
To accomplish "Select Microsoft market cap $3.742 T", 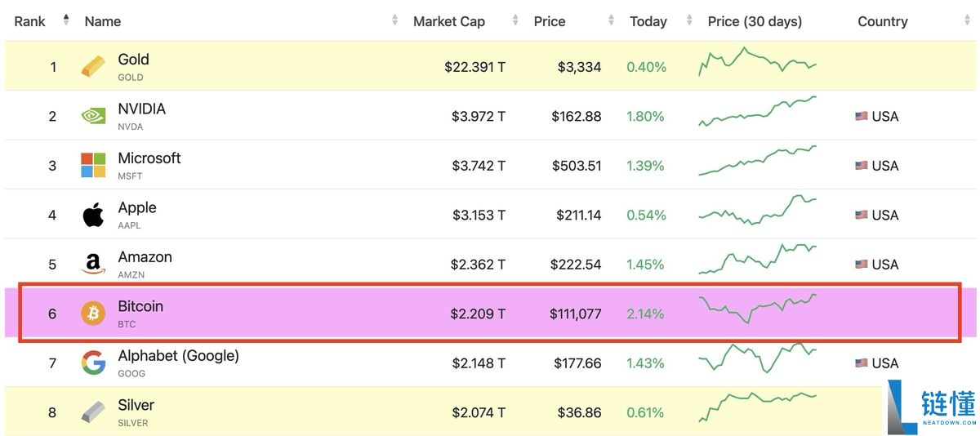I will coord(479,166).
